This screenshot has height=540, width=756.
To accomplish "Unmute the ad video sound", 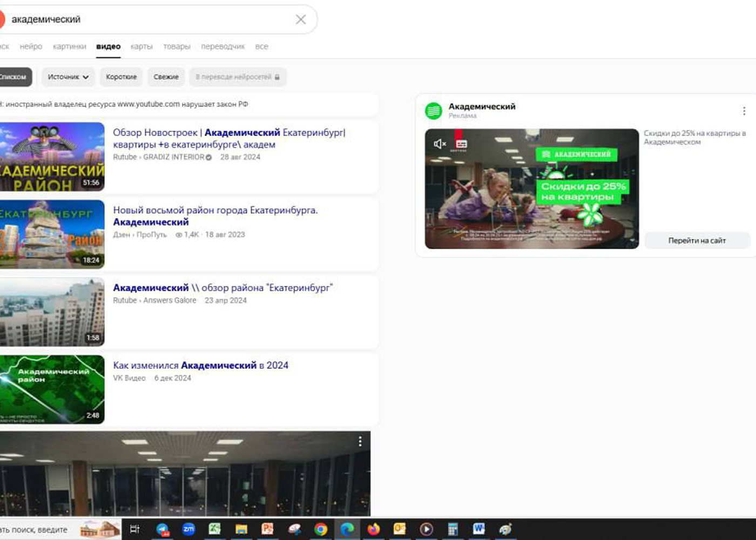I will coord(440,144).
